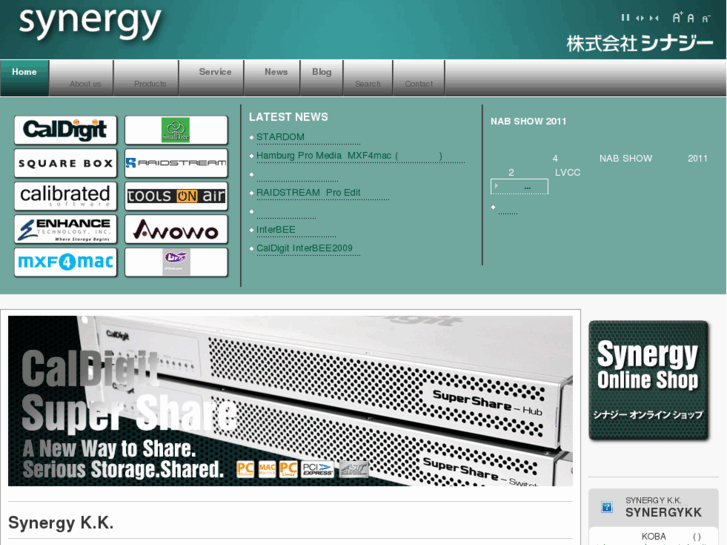
Task: Click the orange MAC badge on banner
Action: pyautogui.click(x=267, y=469)
